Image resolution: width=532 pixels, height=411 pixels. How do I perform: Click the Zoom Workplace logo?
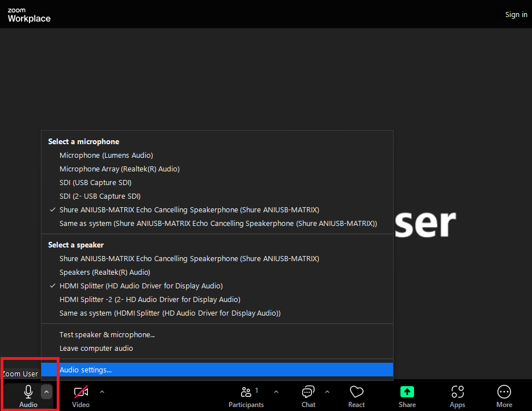click(x=28, y=14)
